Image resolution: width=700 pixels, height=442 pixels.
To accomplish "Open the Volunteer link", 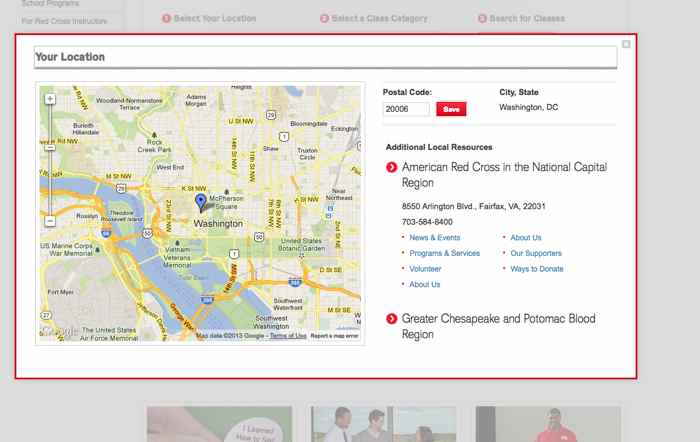I will (x=425, y=269).
